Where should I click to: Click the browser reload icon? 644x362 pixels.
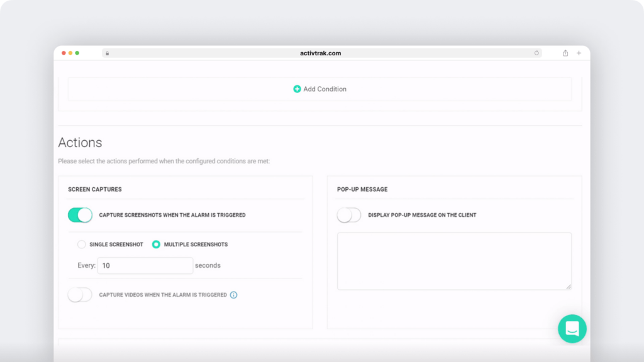(536, 53)
